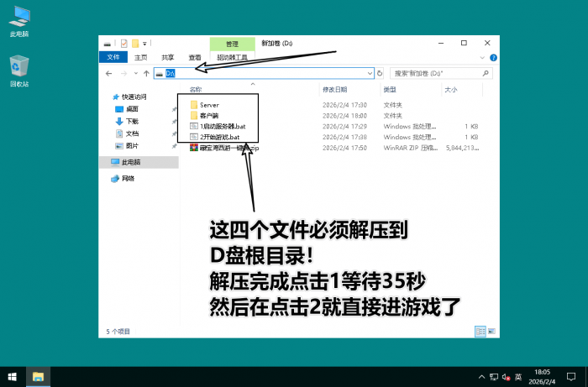Switch to the 查看 ribbon tab
588x387 pixels.
coord(195,57)
